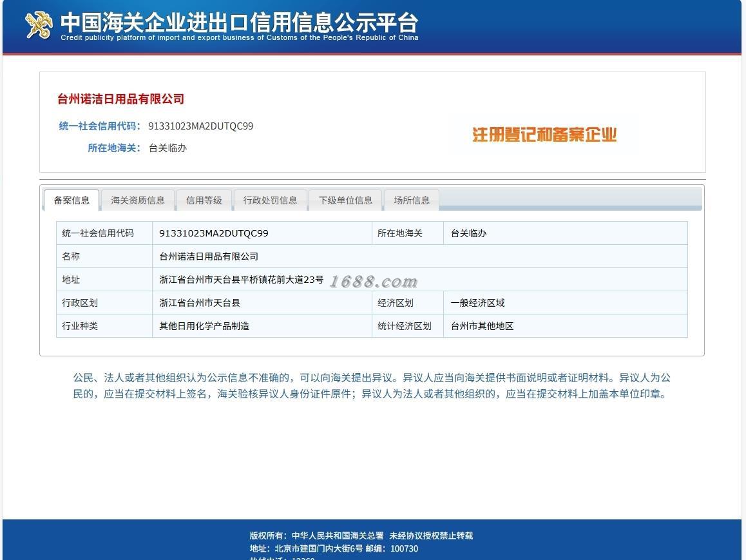Viewport: 746px width, 560px height.
Task: Select the credit code value in the summary header
Action: [x=201, y=126]
